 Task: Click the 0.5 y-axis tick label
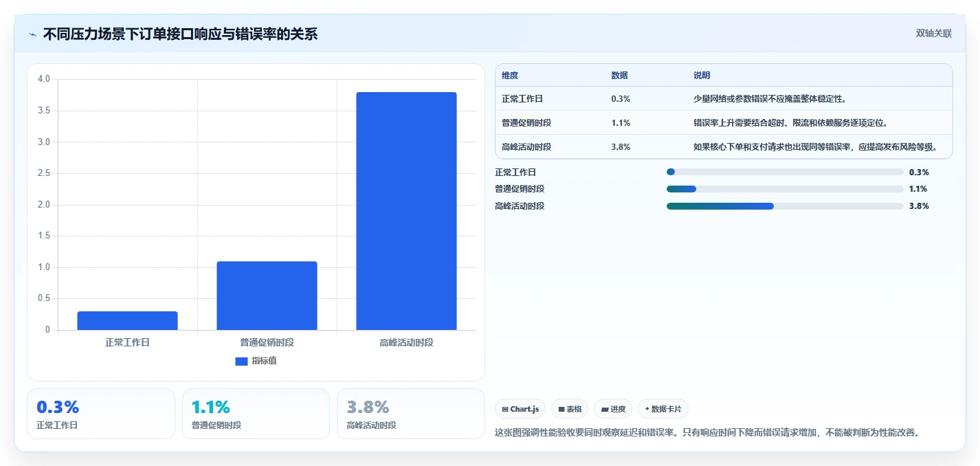pos(44,298)
